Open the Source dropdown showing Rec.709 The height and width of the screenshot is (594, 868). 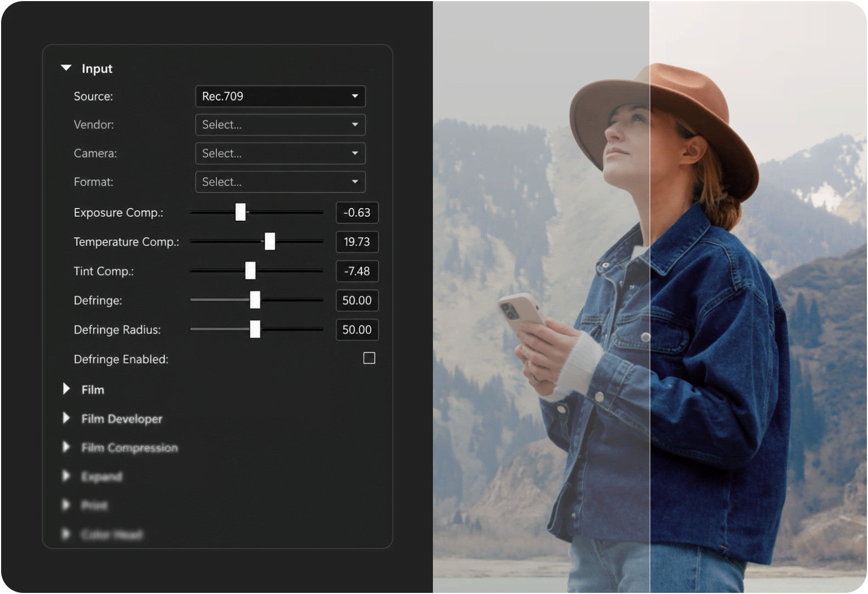280,96
